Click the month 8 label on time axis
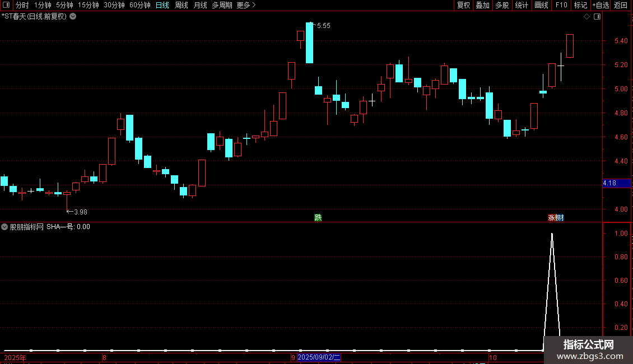Viewport: 633px width, 364px height. click(105, 357)
